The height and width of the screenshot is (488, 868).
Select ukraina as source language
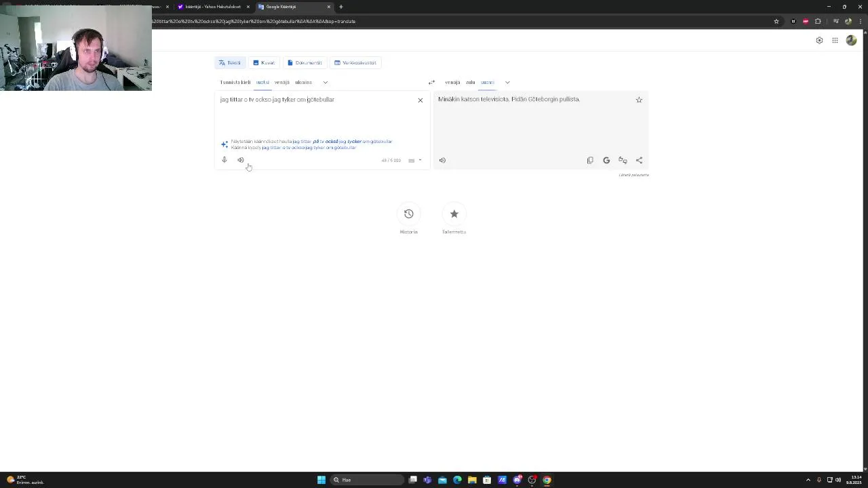[x=303, y=83]
